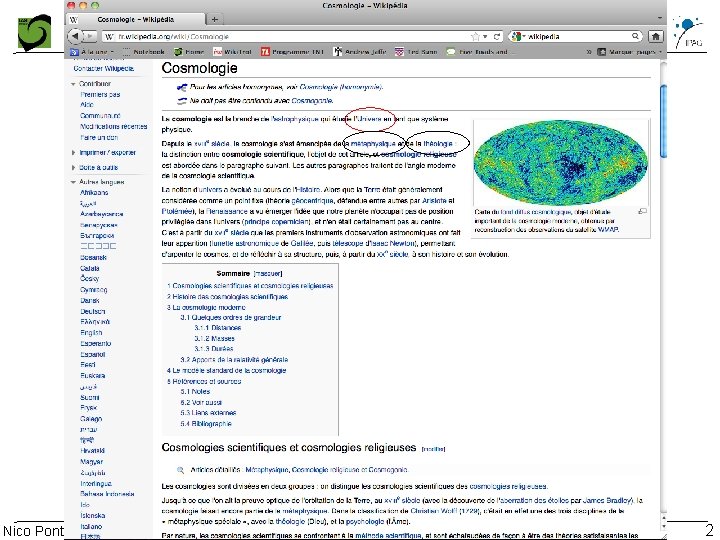Open the Notebook bookmark
The height and width of the screenshot is (540, 720).
(x=144, y=52)
